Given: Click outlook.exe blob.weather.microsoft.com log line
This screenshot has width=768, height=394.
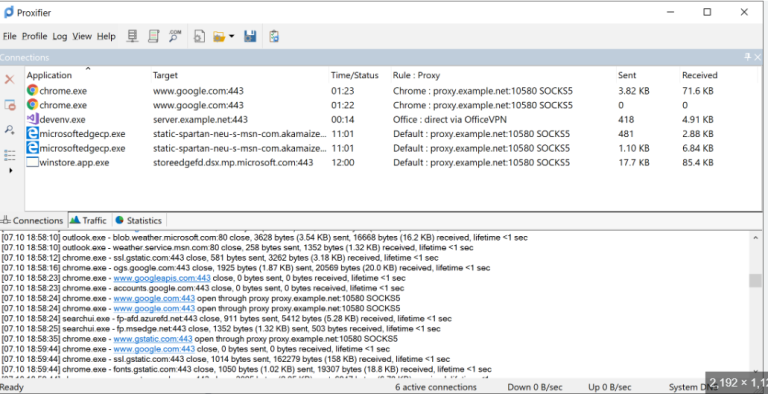Looking at the screenshot, I should click(264, 238).
